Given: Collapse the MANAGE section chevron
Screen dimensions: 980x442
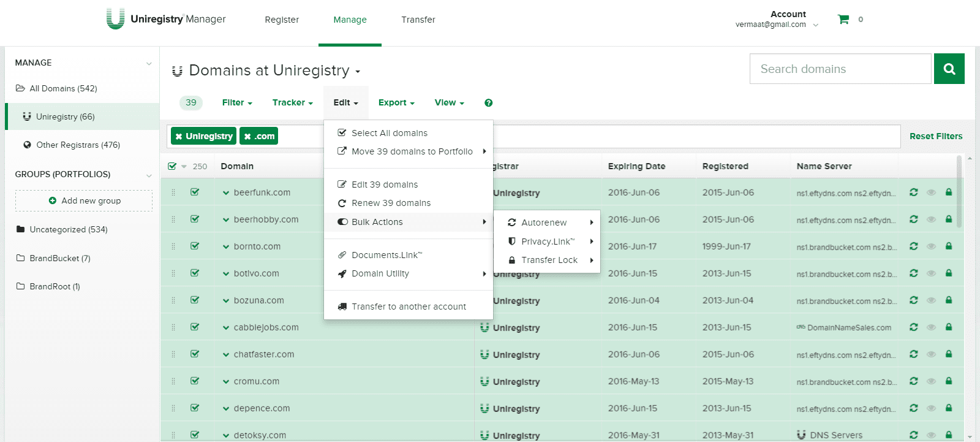Looking at the screenshot, I should [149, 63].
